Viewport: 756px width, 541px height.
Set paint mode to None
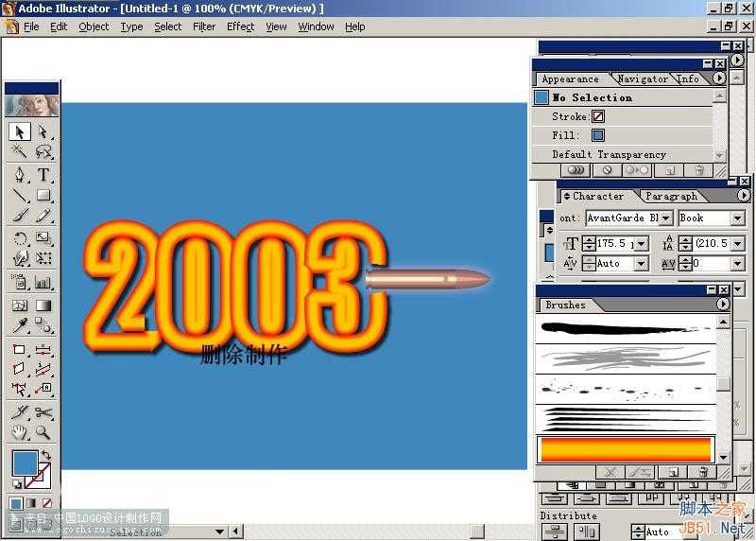tap(46, 503)
